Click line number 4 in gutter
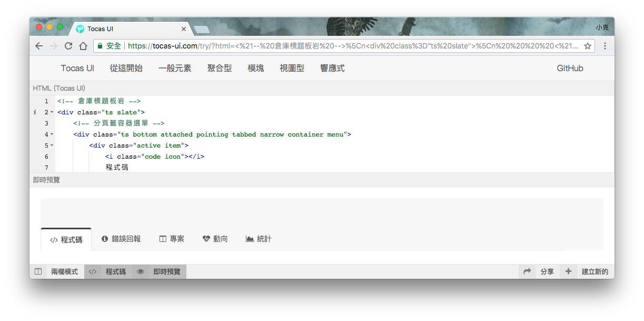 click(x=46, y=134)
